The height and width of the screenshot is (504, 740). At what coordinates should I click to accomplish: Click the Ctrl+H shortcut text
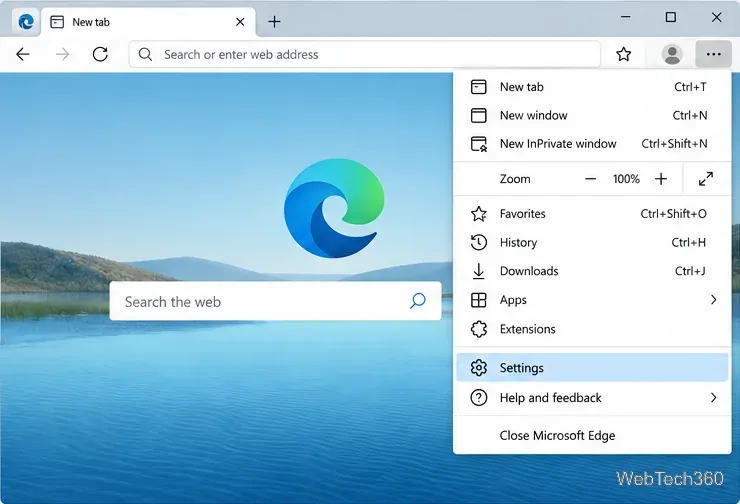point(689,243)
